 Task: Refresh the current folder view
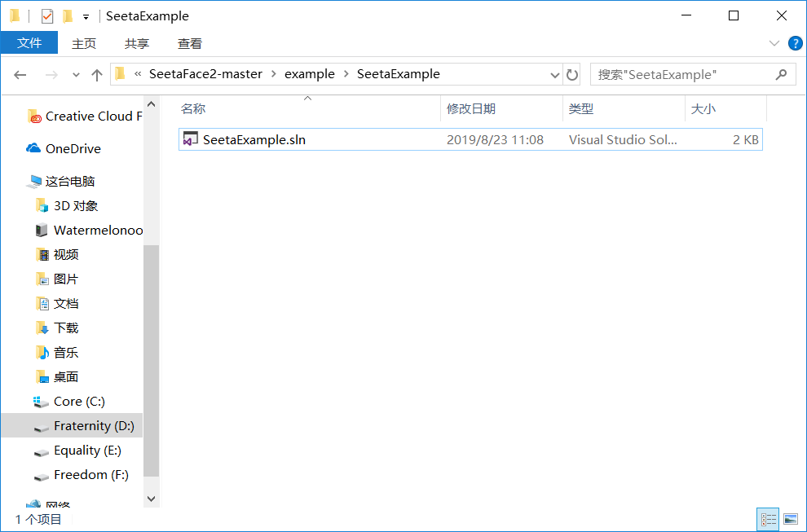pos(572,74)
